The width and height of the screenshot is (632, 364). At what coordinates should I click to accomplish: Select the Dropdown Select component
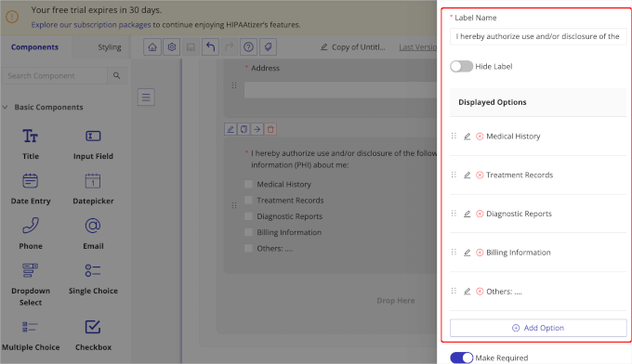[31, 285]
